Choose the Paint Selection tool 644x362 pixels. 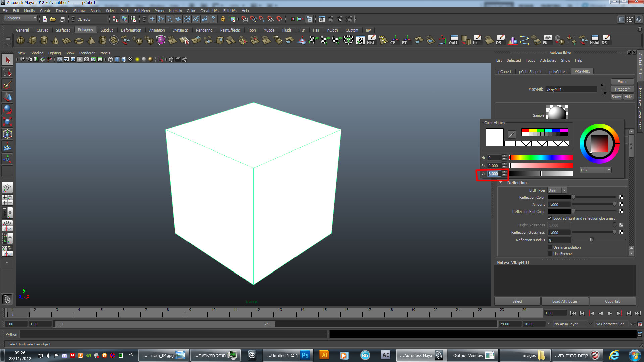tap(7, 84)
